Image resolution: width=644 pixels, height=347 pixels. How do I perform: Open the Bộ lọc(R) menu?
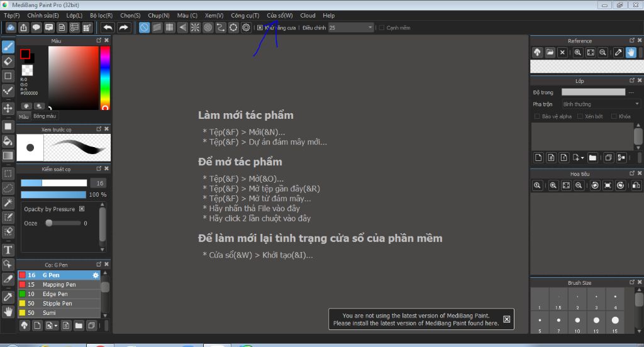pyautogui.click(x=101, y=16)
